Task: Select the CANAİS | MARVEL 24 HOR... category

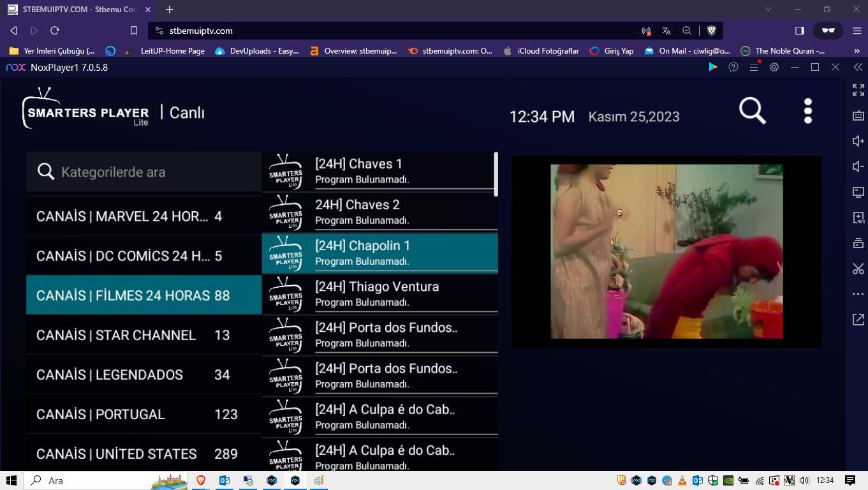Action: [x=144, y=216]
